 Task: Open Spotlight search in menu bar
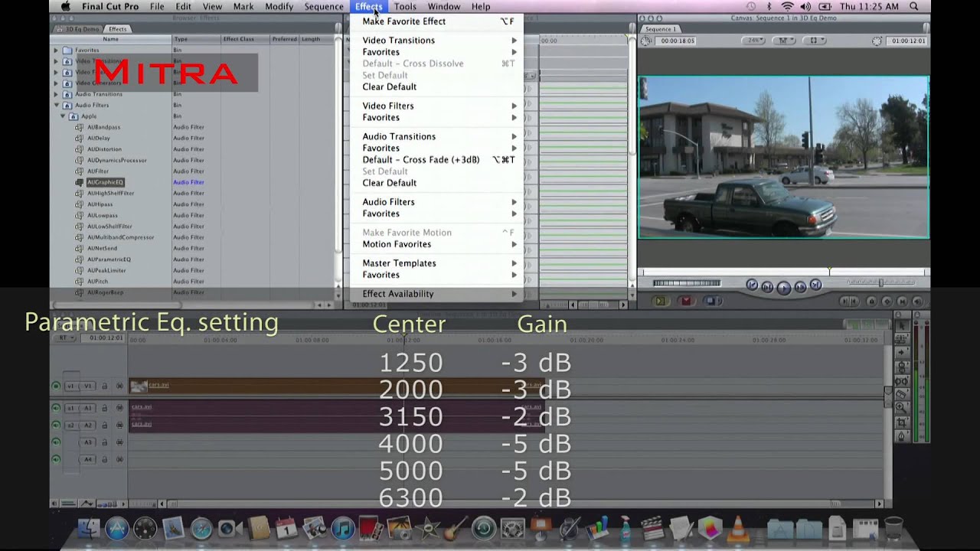[x=914, y=6]
